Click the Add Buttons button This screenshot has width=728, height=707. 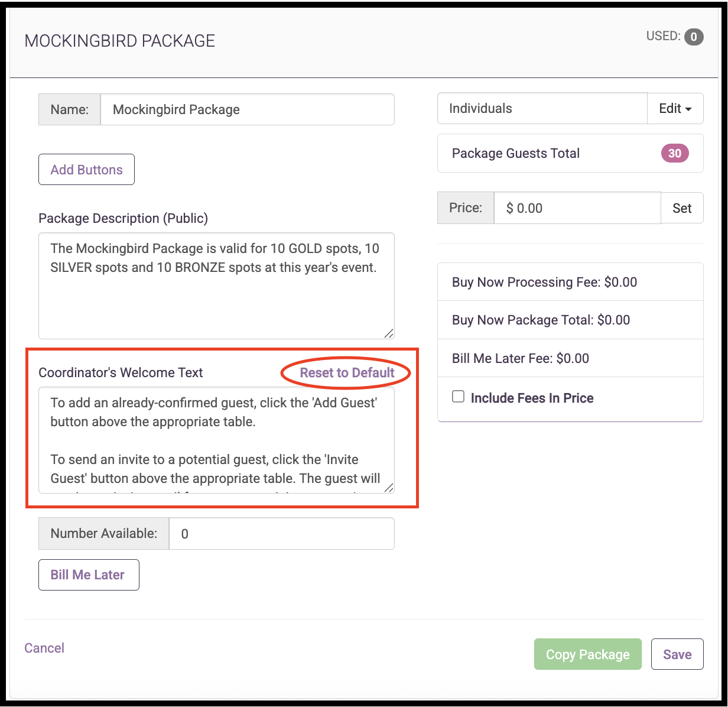click(x=86, y=170)
